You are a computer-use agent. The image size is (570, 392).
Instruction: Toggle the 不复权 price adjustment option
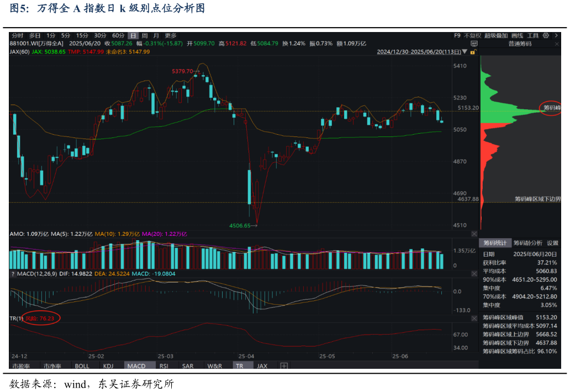(472, 35)
